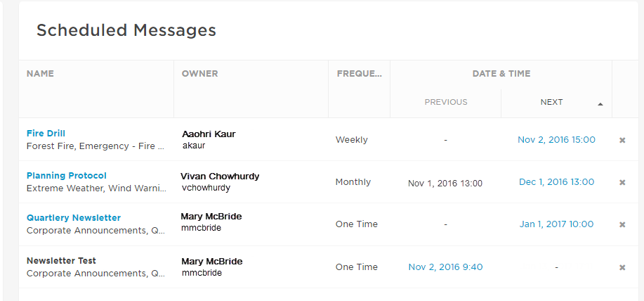Toggle sort arrow on Next column
This screenshot has width=644, height=301.
click(x=600, y=104)
